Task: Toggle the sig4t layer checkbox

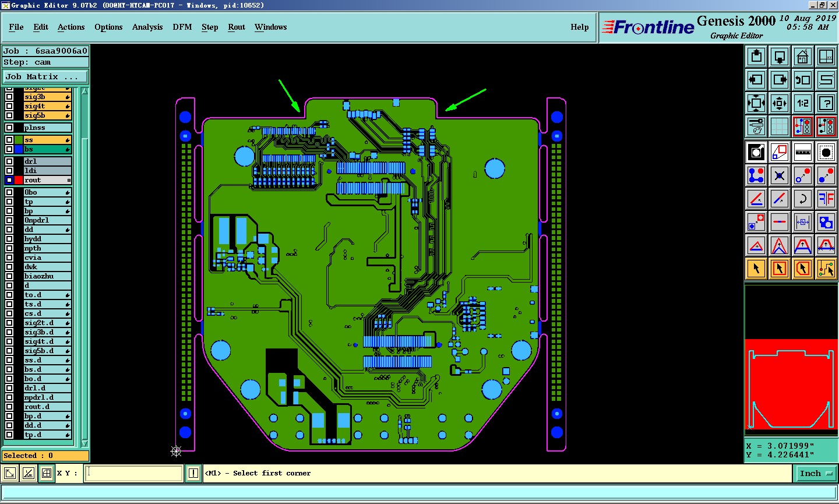Action: (9, 106)
